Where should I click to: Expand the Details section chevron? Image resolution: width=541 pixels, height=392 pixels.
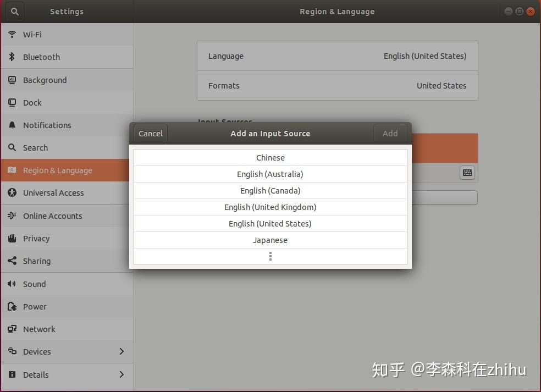pyautogui.click(x=122, y=374)
